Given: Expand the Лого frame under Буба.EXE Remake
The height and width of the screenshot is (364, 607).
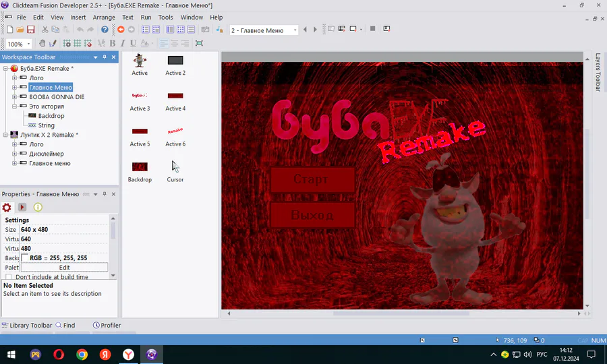Looking at the screenshot, I should pos(14,78).
